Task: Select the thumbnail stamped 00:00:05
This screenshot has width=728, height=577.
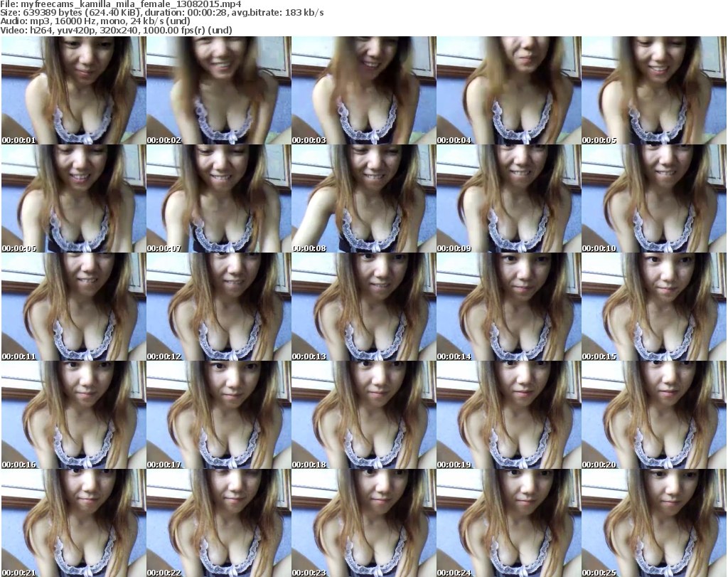Action: click(654, 90)
